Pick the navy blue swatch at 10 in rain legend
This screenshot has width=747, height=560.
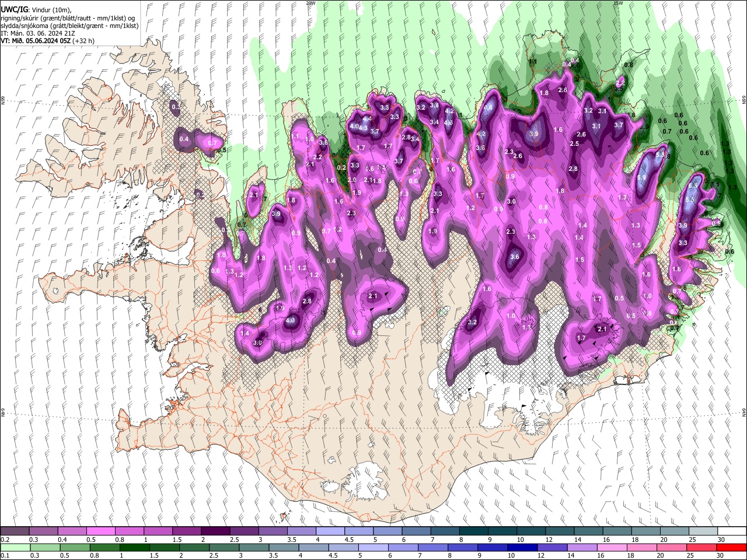pyautogui.click(x=523, y=547)
